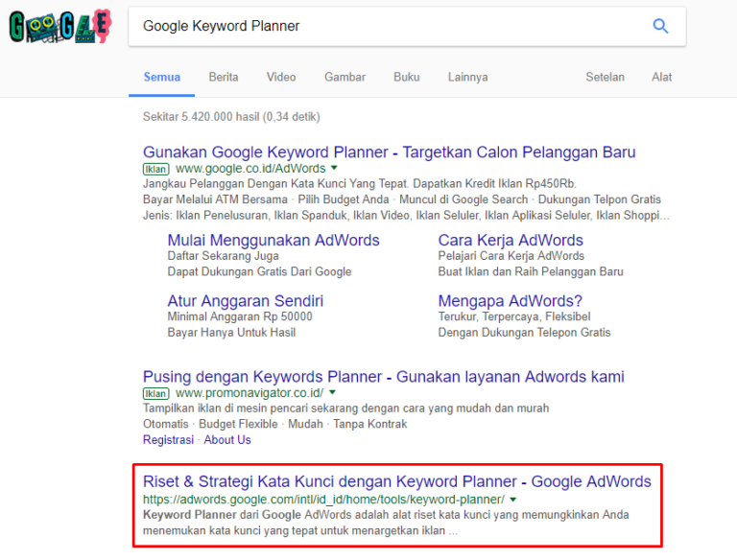Image resolution: width=737 pixels, height=560 pixels.
Task: Open 'Pusing dengan Keywords Planner' ad title
Action: (x=384, y=377)
